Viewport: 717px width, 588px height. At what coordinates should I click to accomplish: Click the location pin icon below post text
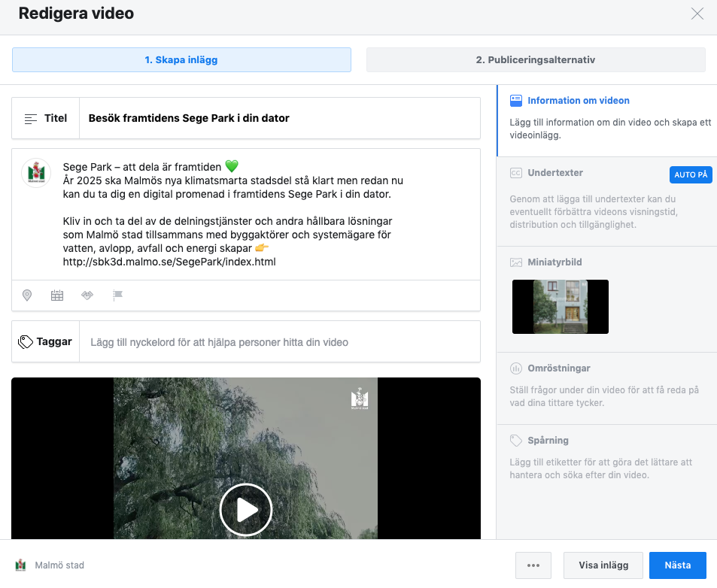(x=27, y=296)
